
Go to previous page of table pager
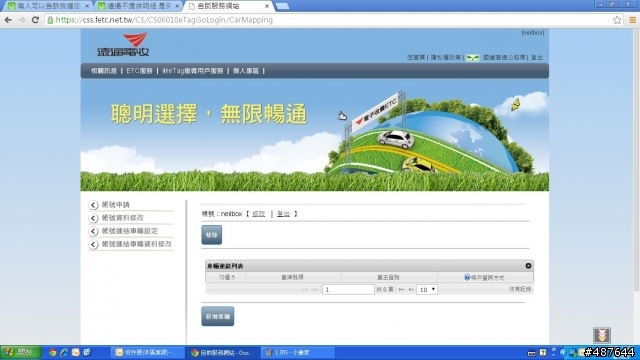point(314,289)
